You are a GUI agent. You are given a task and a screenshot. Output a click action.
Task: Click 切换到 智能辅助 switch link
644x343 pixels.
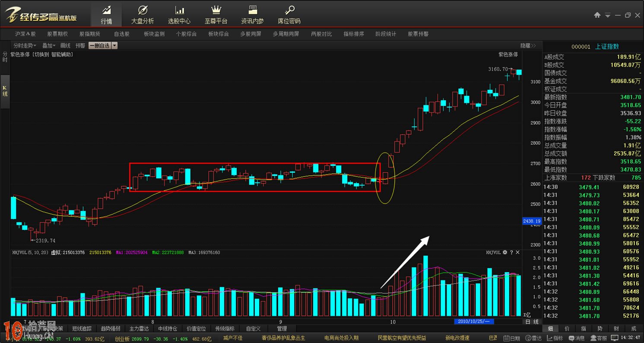pyautogui.click(x=52, y=54)
